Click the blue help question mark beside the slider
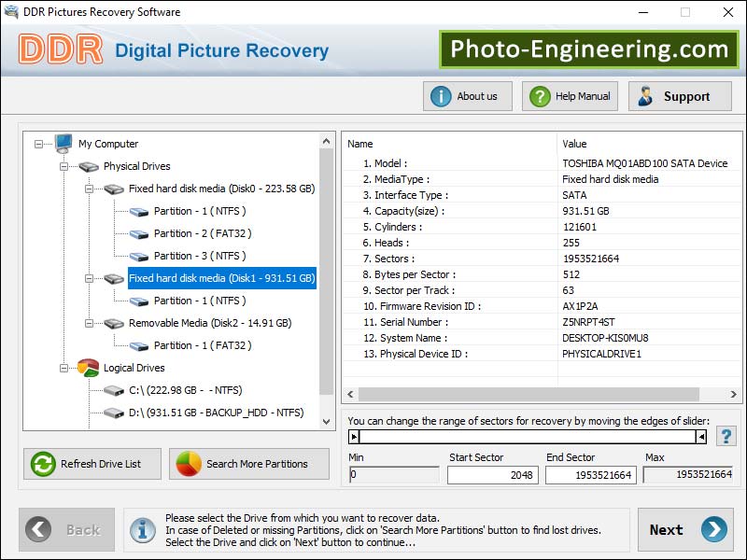 tap(726, 435)
